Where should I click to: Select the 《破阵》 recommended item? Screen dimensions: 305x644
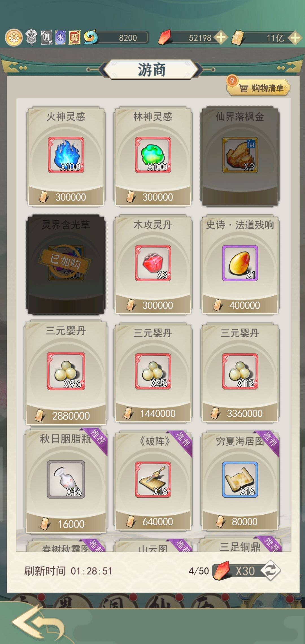(x=153, y=481)
